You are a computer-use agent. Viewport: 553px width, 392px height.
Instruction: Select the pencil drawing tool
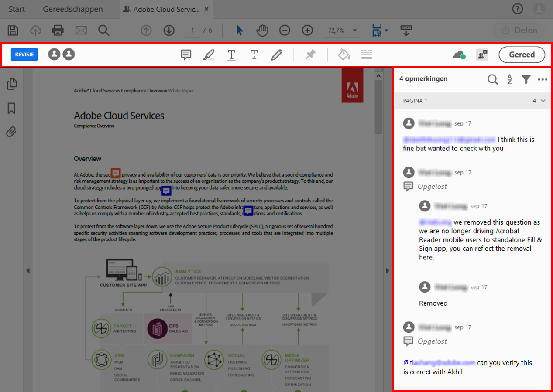[277, 55]
